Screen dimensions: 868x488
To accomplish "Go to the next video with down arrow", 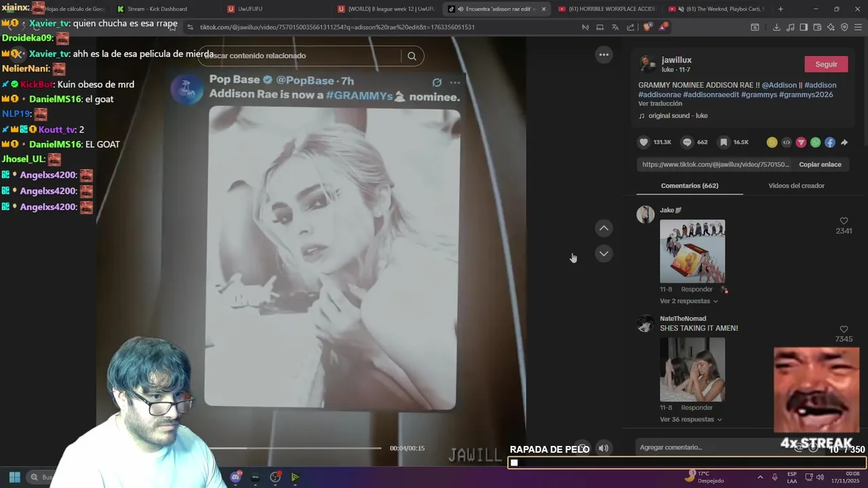I will 604,253.
